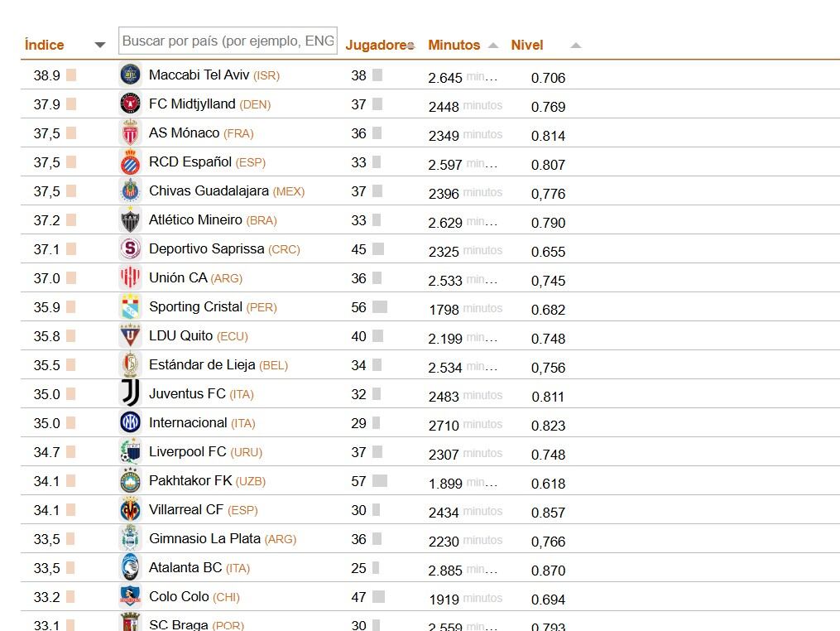Select the Sporting Cristal badge
Image resolution: width=840 pixels, height=631 pixels.
click(130, 306)
